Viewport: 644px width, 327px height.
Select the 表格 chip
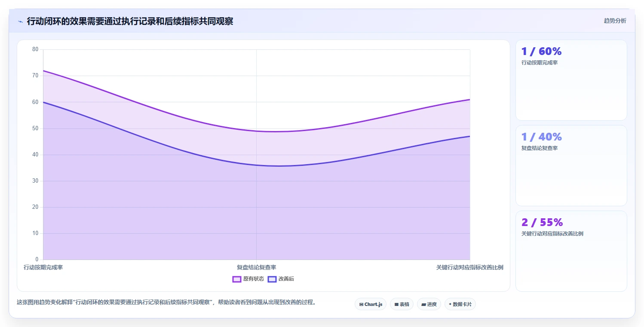(402, 304)
